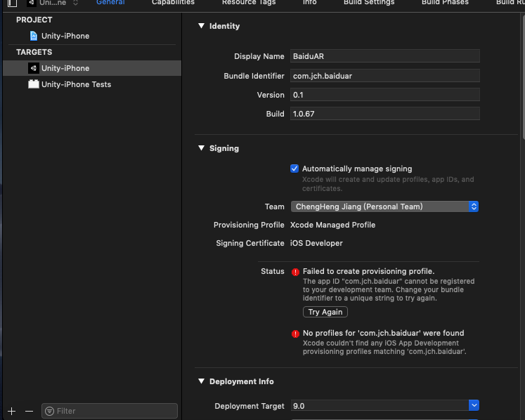Click the Try Again button
The image size is (525, 420).
tap(325, 312)
